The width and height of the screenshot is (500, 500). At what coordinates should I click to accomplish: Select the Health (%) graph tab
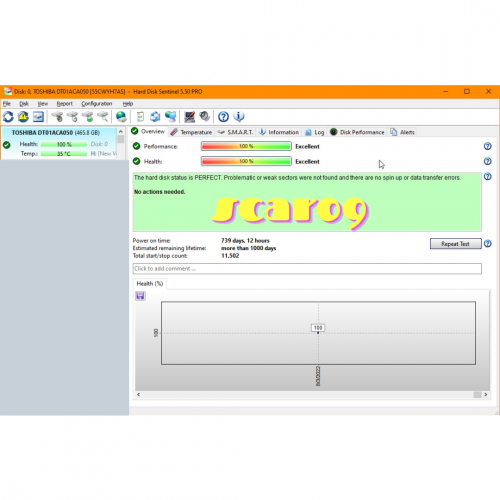pyautogui.click(x=150, y=284)
